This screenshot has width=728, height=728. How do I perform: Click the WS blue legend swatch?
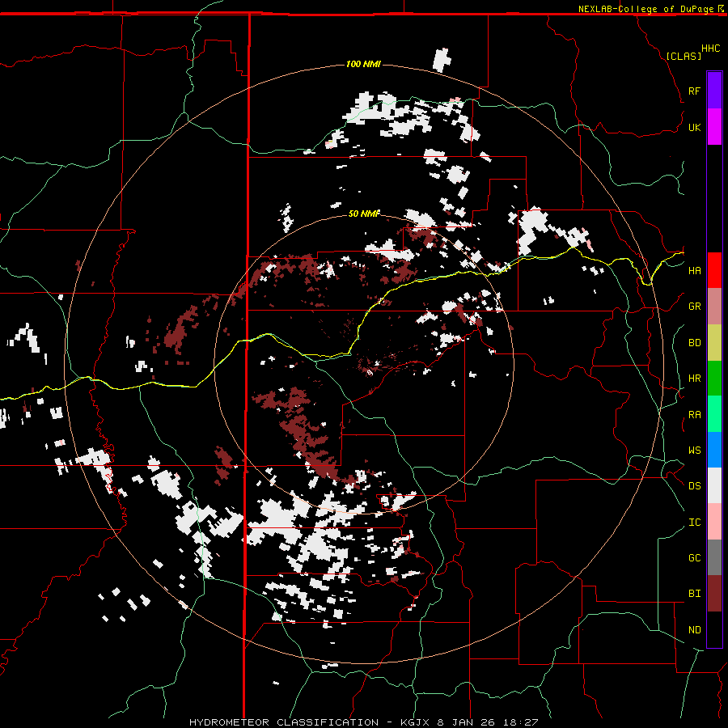click(x=714, y=450)
